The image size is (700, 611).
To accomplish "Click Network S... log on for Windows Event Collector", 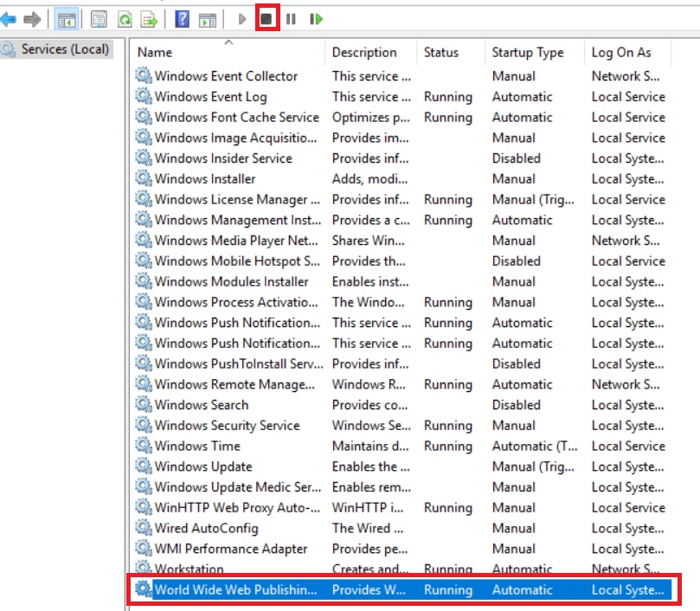I will point(625,76).
